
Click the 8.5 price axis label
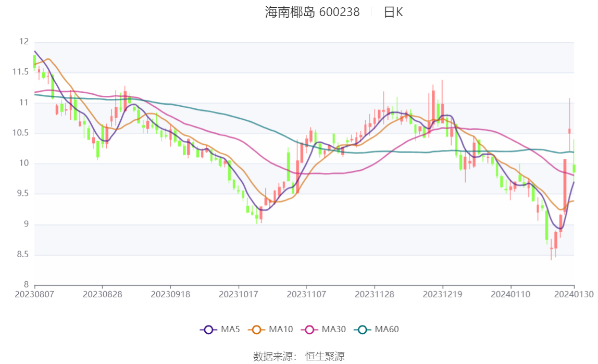pyautogui.click(x=22, y=254)
